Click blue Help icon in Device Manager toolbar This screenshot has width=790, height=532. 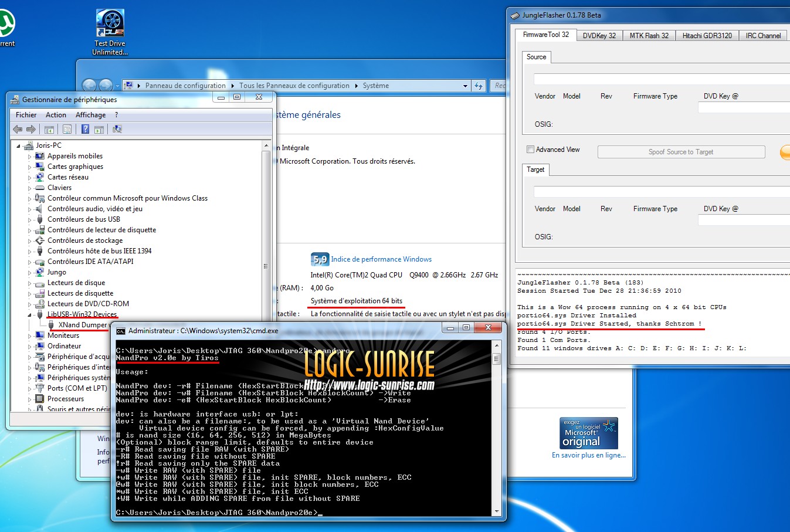coord(85,129)
